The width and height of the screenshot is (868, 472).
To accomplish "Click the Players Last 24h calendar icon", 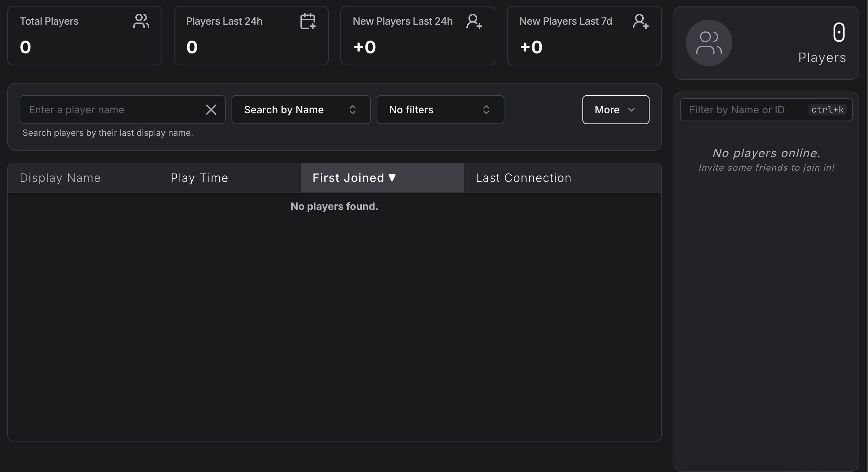I will coord(308,21).
